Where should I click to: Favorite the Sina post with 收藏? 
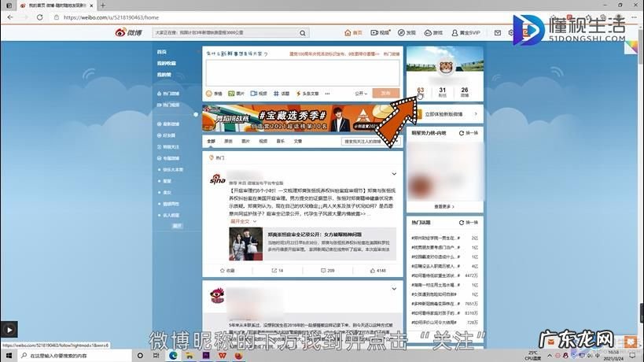click(x=227, y=271)
